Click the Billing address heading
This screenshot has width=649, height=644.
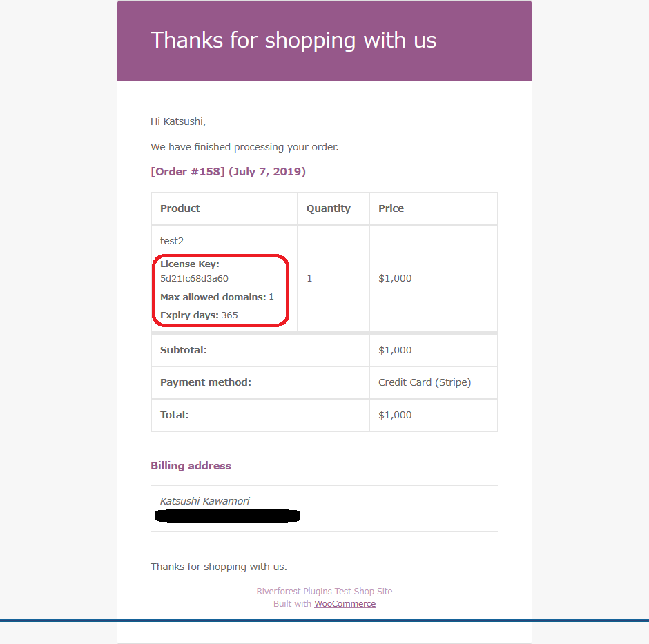(x=191, y=466)
